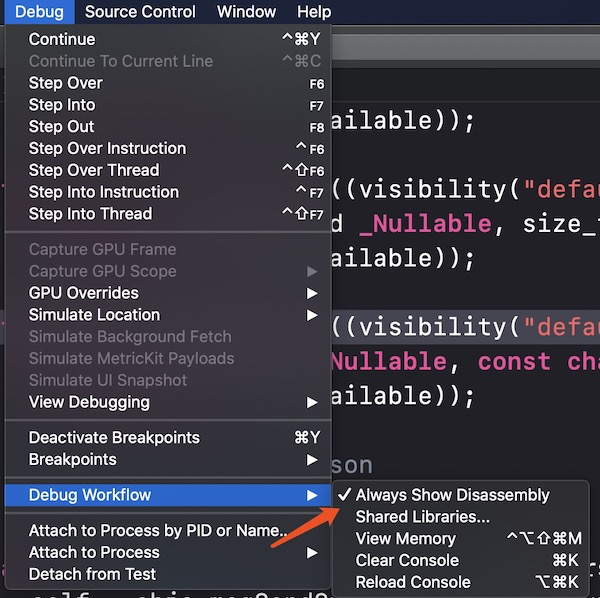Select Clear Console
This screenshot has width=600, height=598.
(461, 561)
